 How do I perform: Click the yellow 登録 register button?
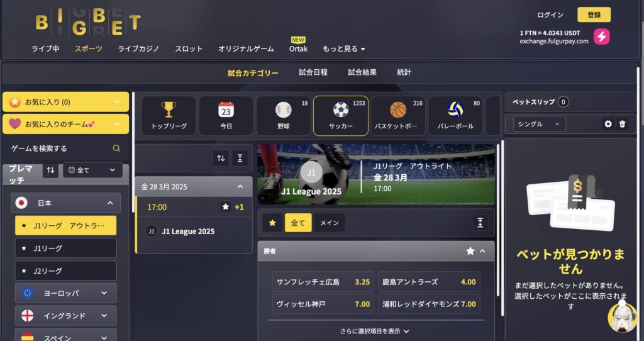(x=594, y=15)
